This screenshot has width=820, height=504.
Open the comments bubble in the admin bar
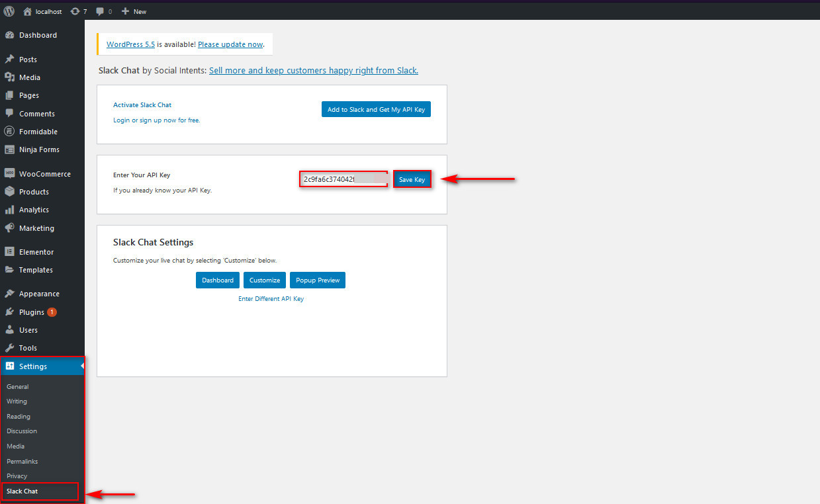point(99,11)
